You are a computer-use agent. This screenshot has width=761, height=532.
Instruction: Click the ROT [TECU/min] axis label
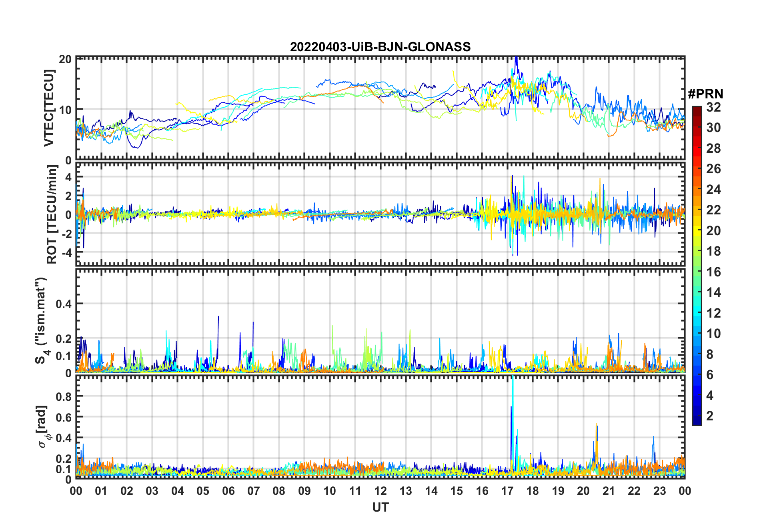[x=52, y=214]
